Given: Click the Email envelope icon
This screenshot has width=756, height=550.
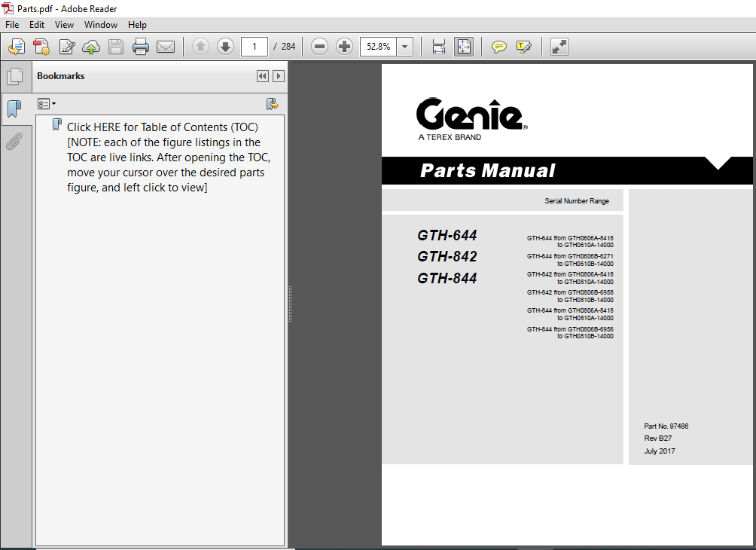Looking at the screenshot, I should pyautogui.click(x=166, y=47).
